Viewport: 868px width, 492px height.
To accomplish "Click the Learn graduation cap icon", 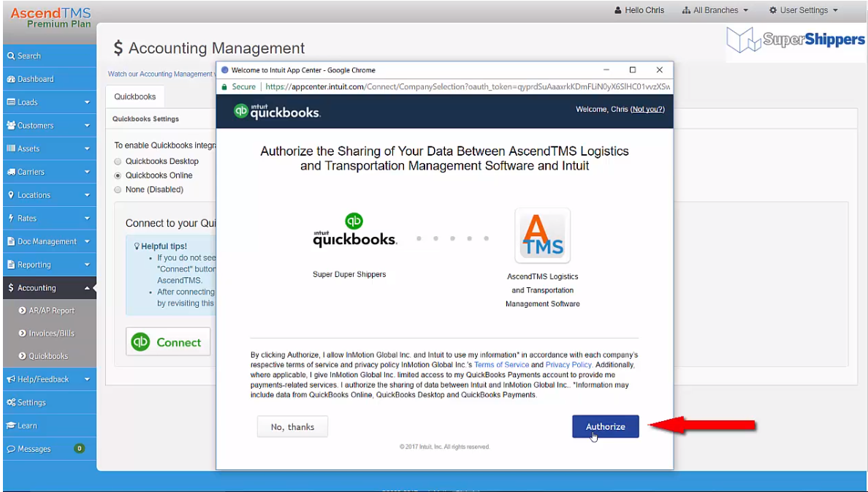I will [11, 425].
